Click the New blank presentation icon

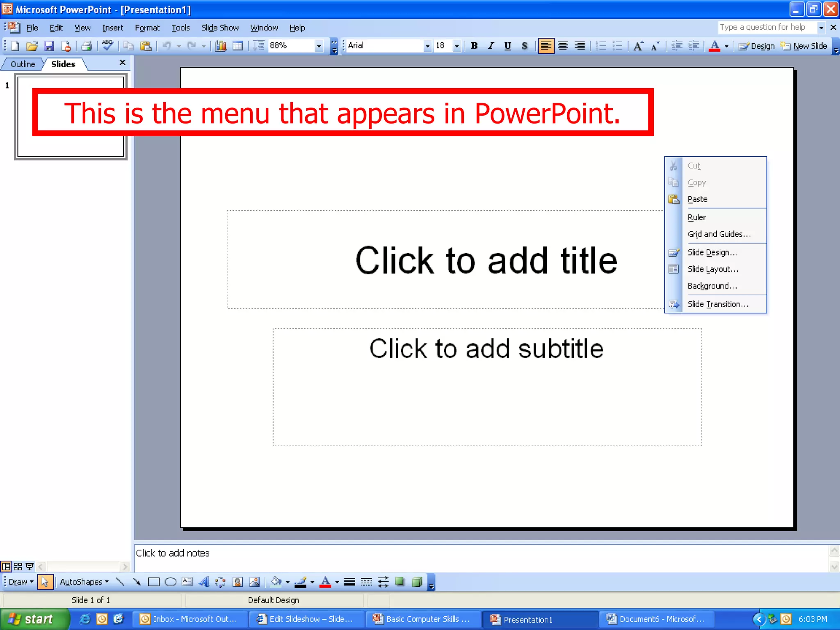pyautogui.click(x=15, y=46)
